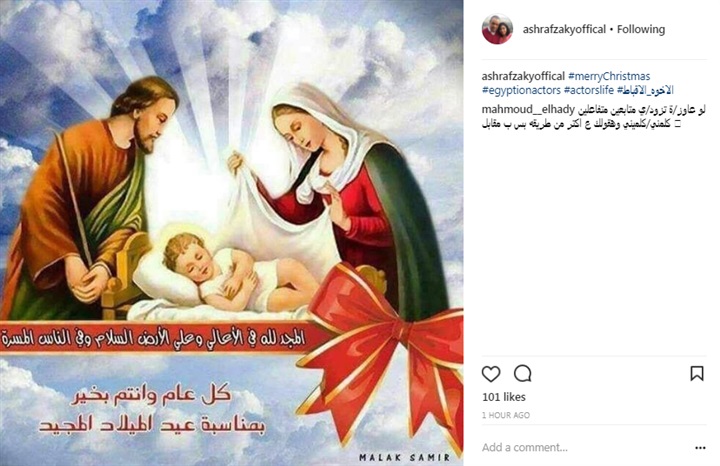
Task: Open the #merryChristmas hashtag
Action: coord(609,76)
